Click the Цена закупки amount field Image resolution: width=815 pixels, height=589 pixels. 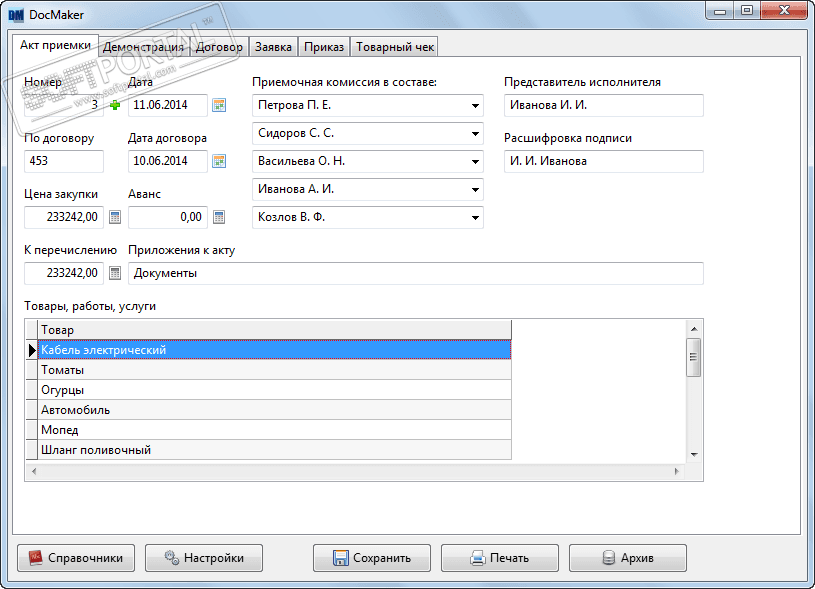click(x=64, y=217)
